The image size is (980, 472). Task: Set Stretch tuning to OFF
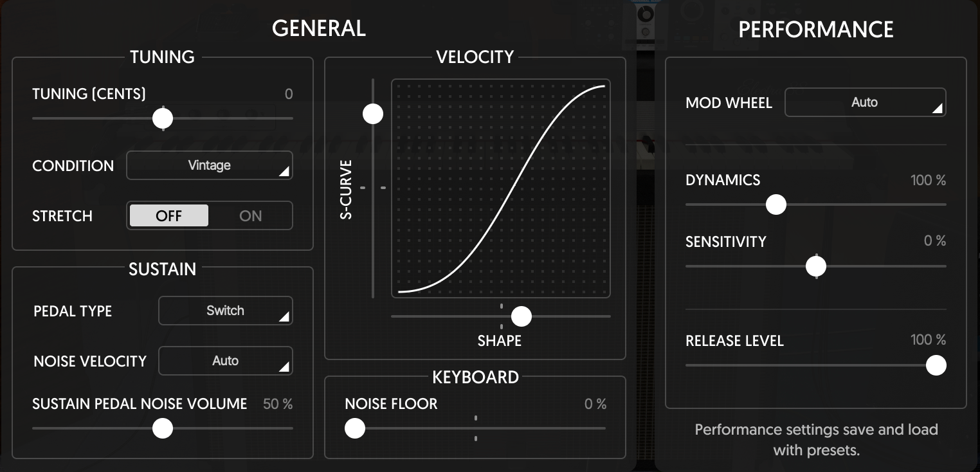(x=169, y=216)
